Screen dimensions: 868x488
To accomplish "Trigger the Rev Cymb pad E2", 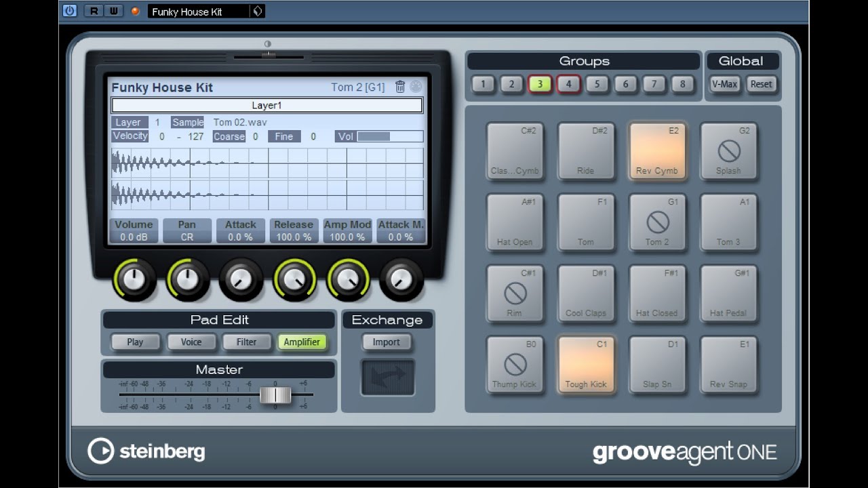I will pyautogui.click(x=657, y=150).
